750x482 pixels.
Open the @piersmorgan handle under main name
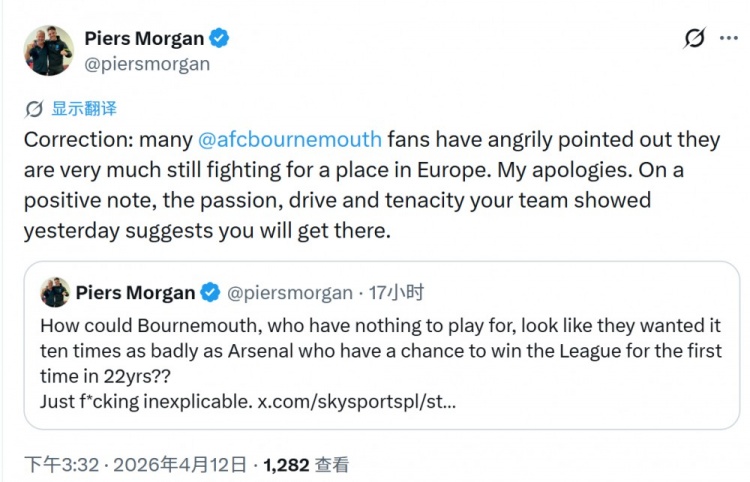[x=147, y=64]
